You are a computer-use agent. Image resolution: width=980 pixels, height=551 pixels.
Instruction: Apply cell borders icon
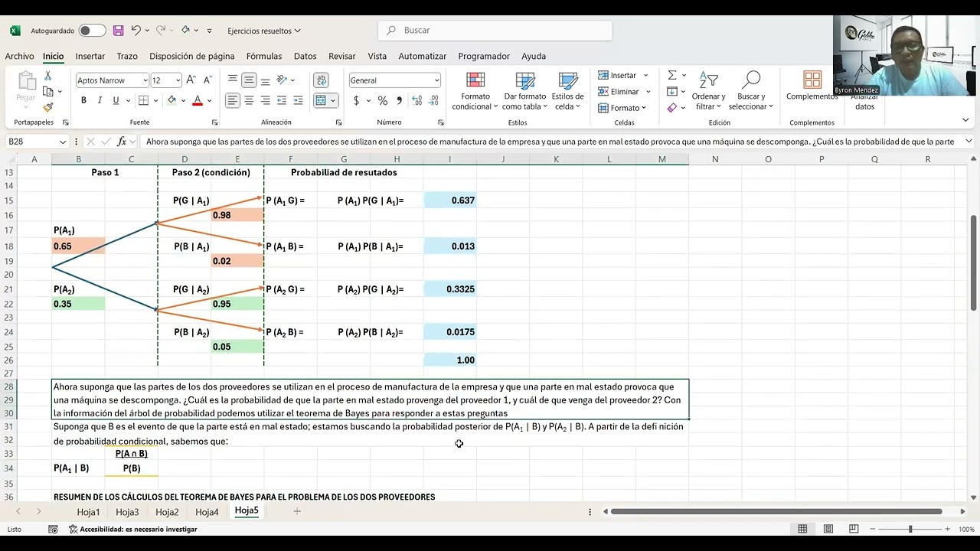click(x=143, y=100)
